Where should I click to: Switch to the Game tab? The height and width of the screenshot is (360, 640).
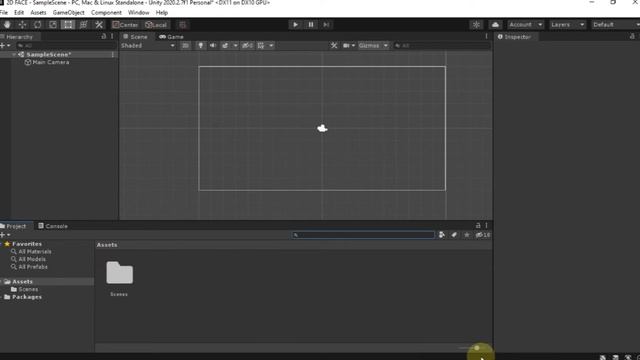click(x=171, y=37)
